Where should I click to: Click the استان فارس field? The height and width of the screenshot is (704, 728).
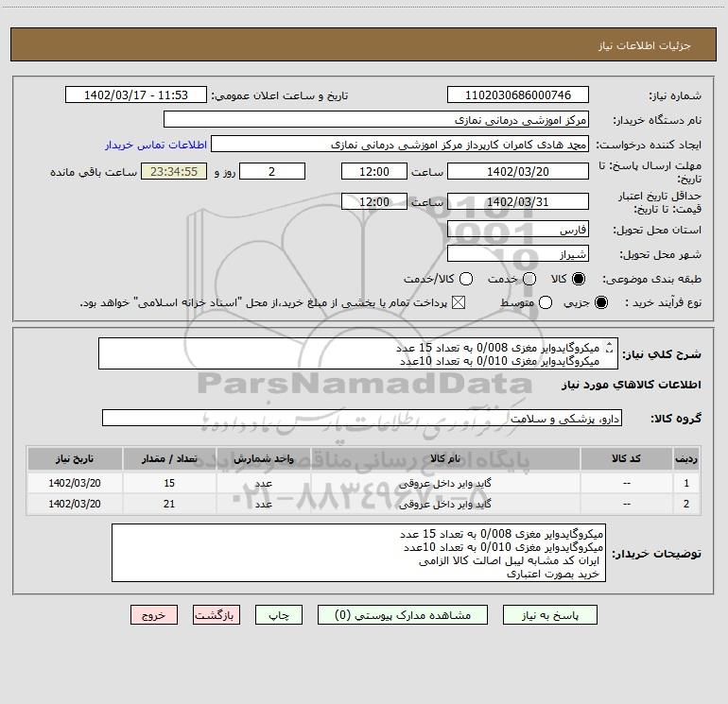518,229
